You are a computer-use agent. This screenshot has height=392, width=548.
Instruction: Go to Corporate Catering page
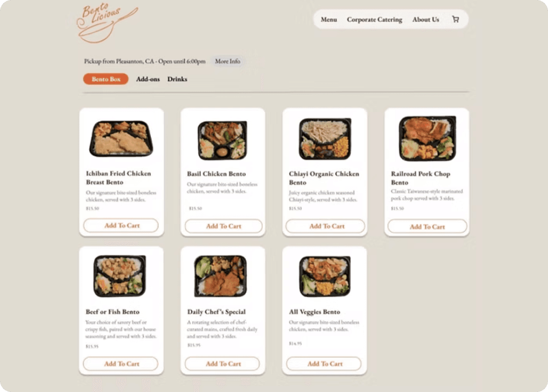374,19
